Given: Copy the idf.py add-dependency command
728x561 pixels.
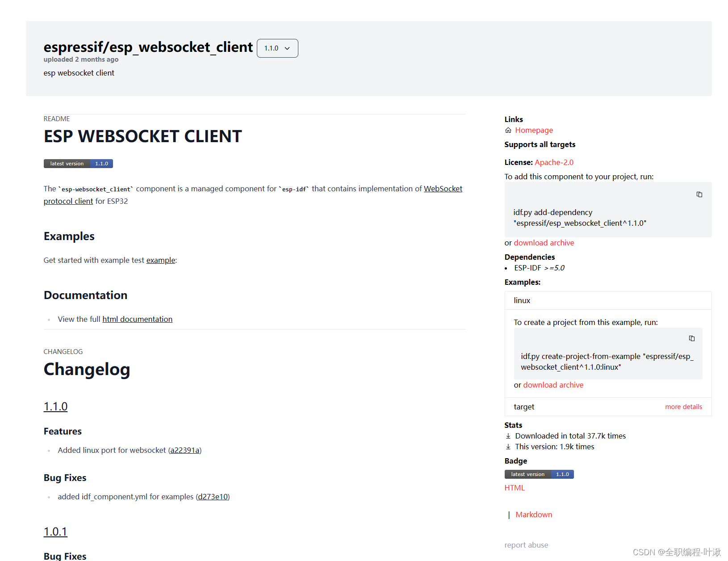Looking at the screenshot, I should 699,194.
